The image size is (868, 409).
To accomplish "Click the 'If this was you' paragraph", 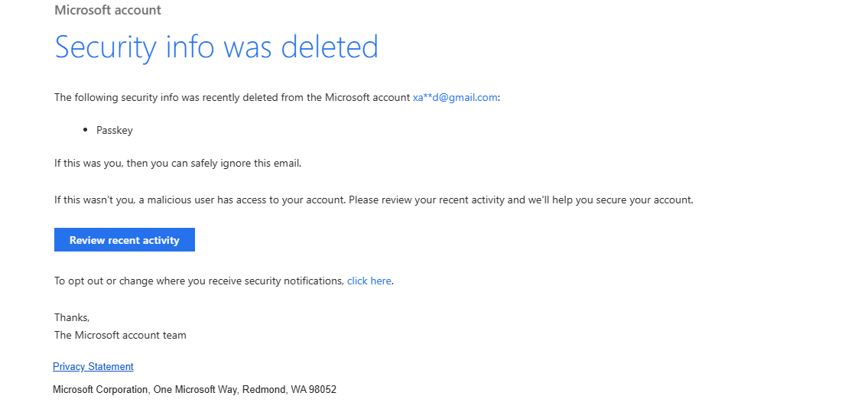I will coord(177,164).
